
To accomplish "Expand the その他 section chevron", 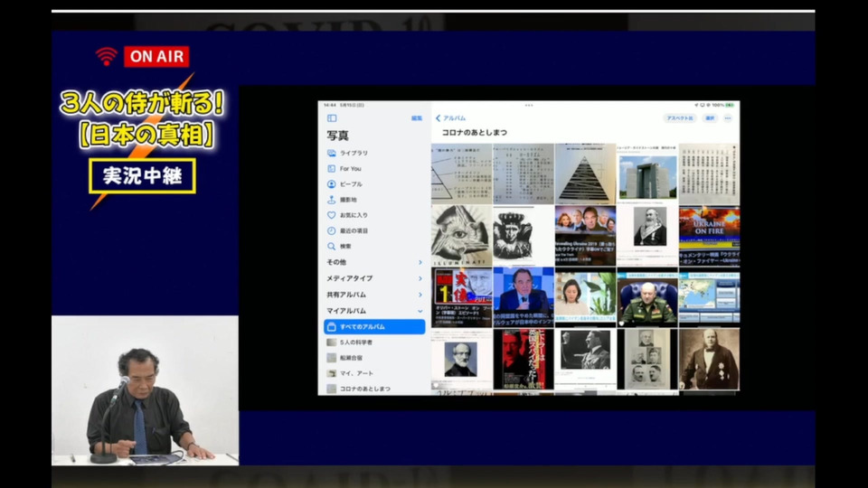I will click(420, 262).
